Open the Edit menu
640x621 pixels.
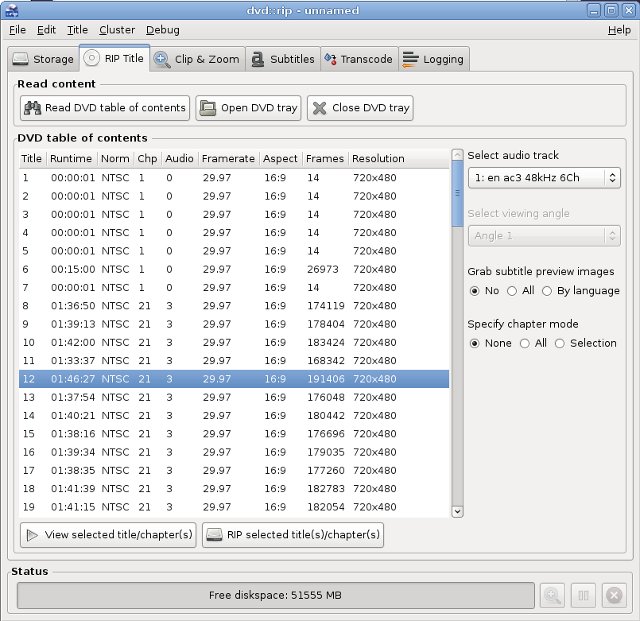(46, 30)
